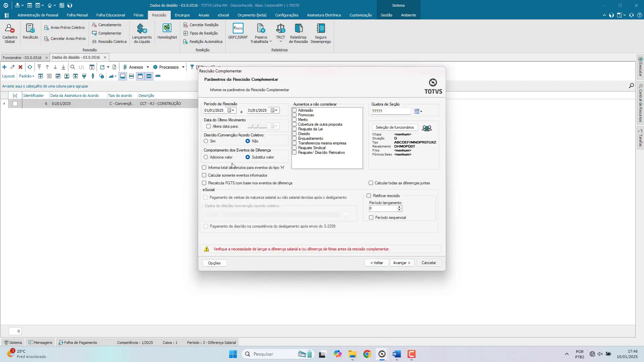
Task: Select Sim for Dissídio/Convenção/Acordo Coletivo
Action: [x=206, y=141]
